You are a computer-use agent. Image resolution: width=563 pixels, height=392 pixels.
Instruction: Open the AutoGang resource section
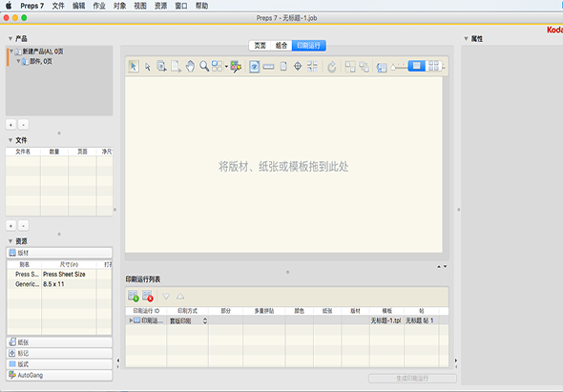(x=59, y=375)
